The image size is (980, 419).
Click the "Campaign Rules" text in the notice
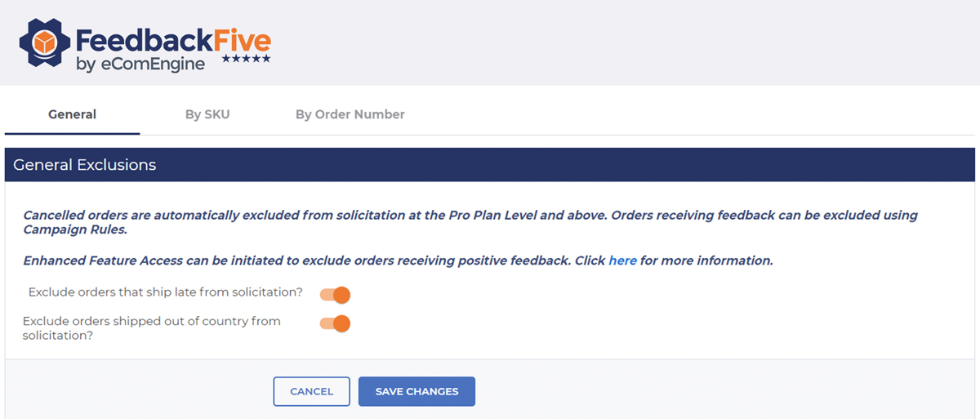point(75,230)
